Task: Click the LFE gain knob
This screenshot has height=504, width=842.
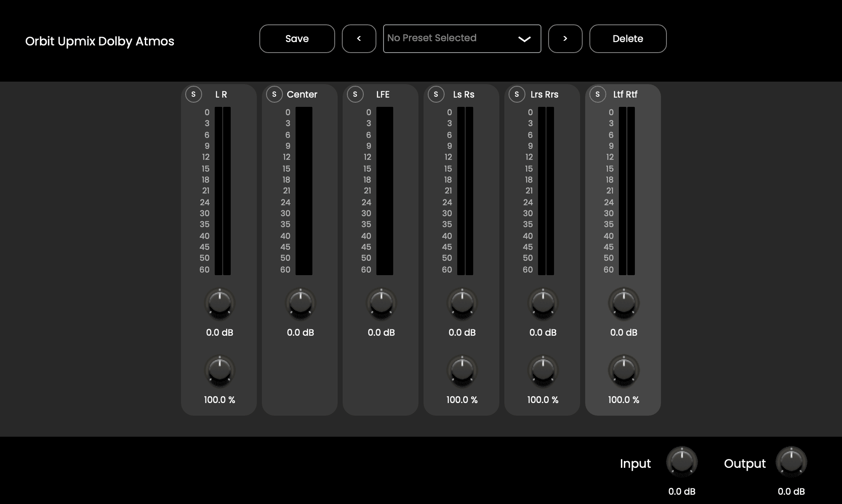Action: click(381, 303)
